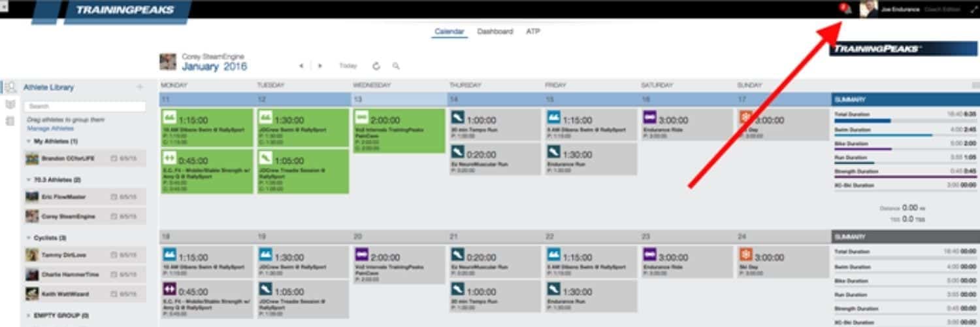Open Sunday's Ski Day snowflake icon
The height and width of the screenshot is (327, 980).
[x=746, y=118]
